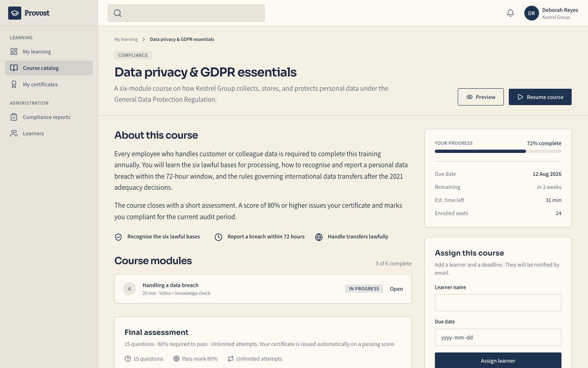Open Compliance reports page
Viewport: 588px width, 368px height.
(x=49, y=117)
